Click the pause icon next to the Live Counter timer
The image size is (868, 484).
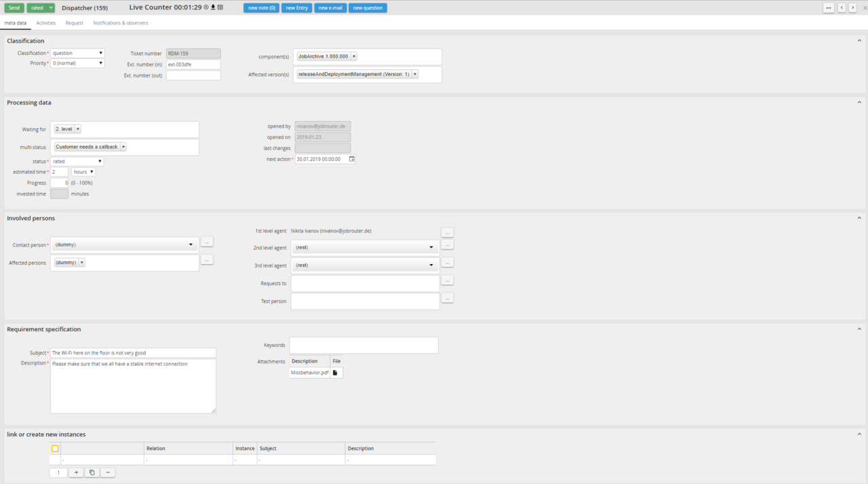click(206, 7)
